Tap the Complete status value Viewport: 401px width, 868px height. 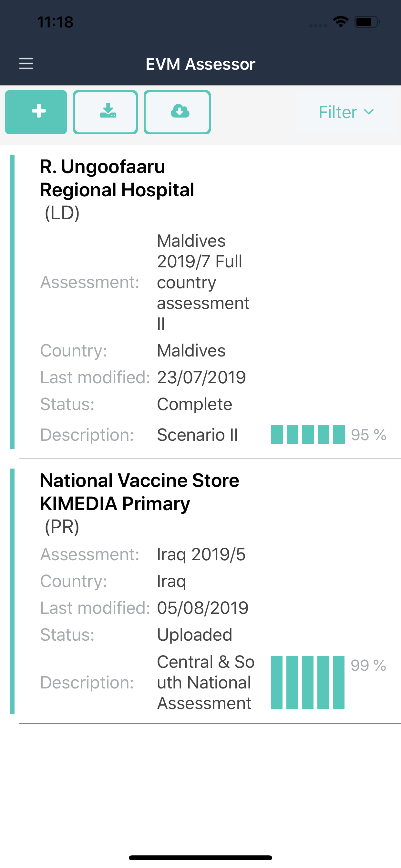point(194,404)
